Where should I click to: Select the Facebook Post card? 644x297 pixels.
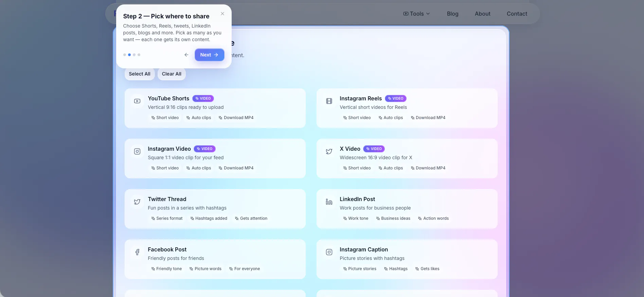[215, 259]
